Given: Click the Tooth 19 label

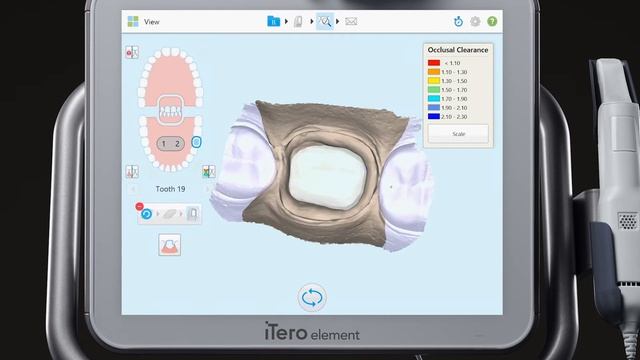Looking at the screenshot, I should pos(170,189).
